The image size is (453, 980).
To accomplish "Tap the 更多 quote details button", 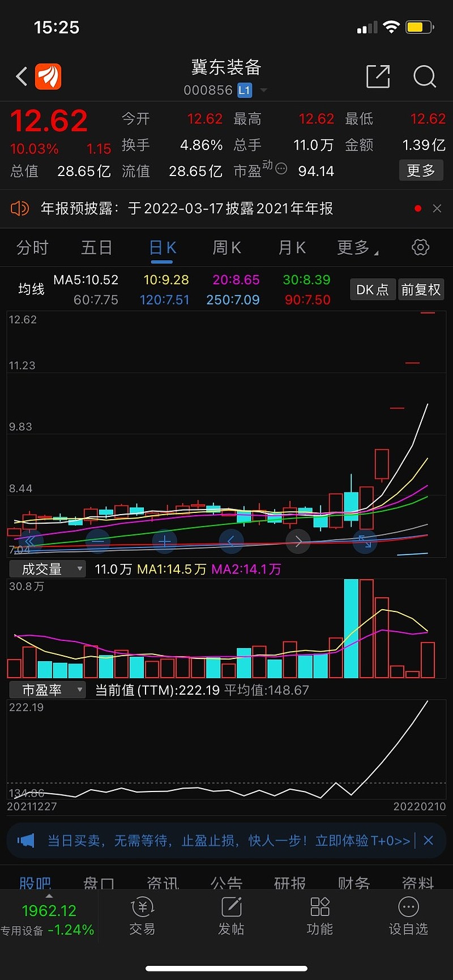I will click(x=421, y=170).
